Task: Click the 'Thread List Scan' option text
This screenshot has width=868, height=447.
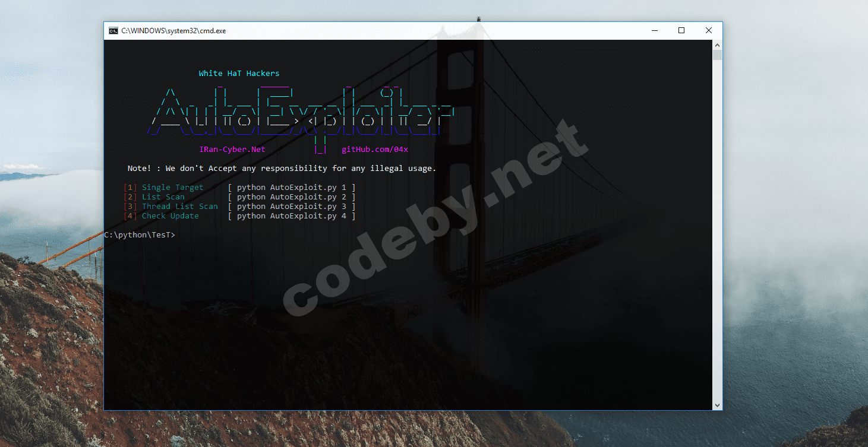Action: (179, 207)
